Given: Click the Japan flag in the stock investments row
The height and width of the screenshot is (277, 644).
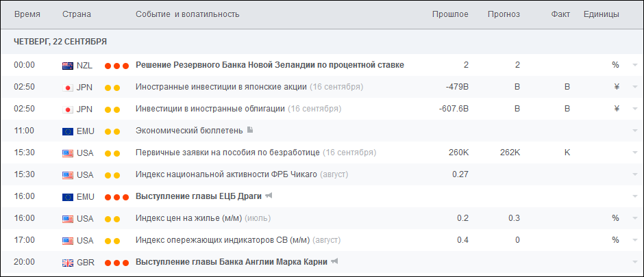Looking at the screenshot, I should (x=68, y=88).
